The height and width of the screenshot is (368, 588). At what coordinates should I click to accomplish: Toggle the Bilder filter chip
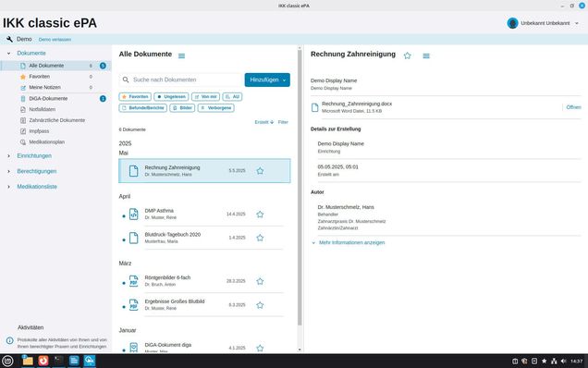pos(182,108)
